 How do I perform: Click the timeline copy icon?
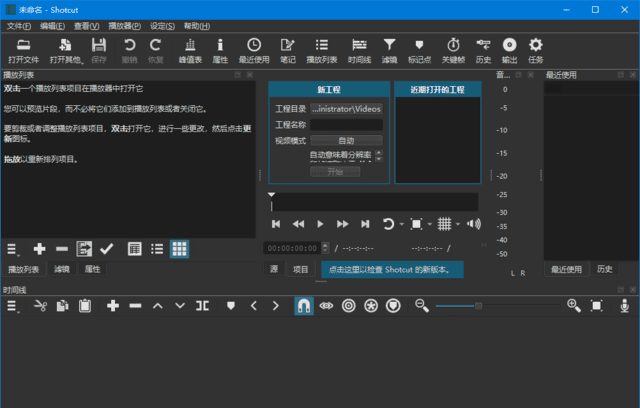[x=62, y=306]
